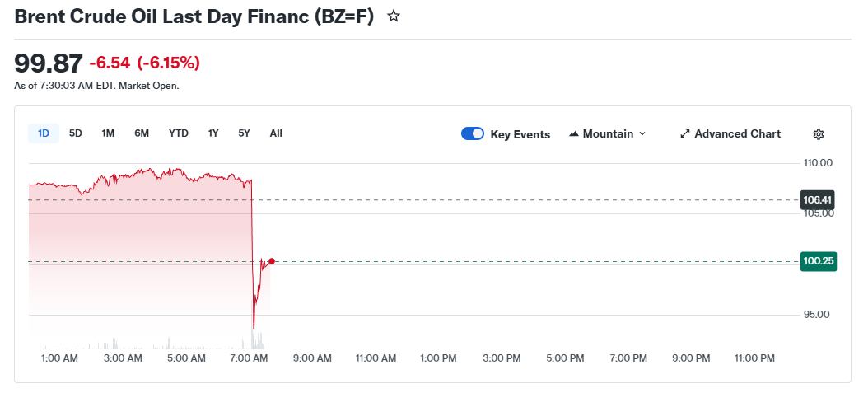Select the 1D time range tab

(44, 133)
